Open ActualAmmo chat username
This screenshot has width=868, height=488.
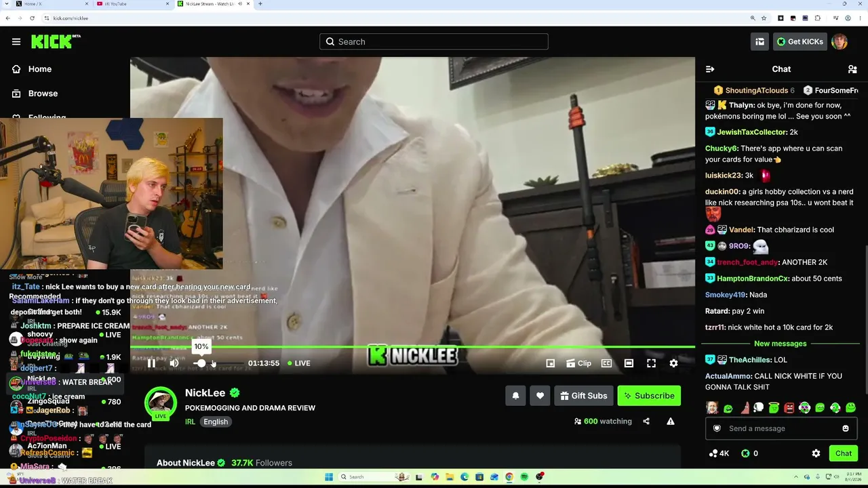725,376
